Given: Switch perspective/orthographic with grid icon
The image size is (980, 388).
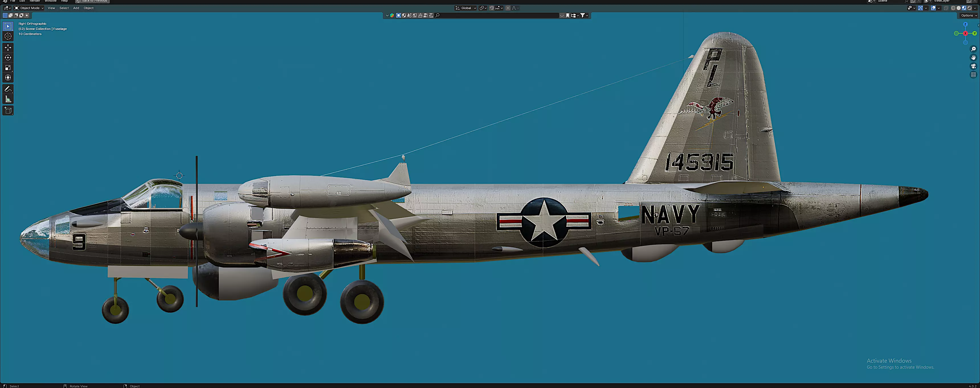Looking at the screenshot, I should [973, 75].
